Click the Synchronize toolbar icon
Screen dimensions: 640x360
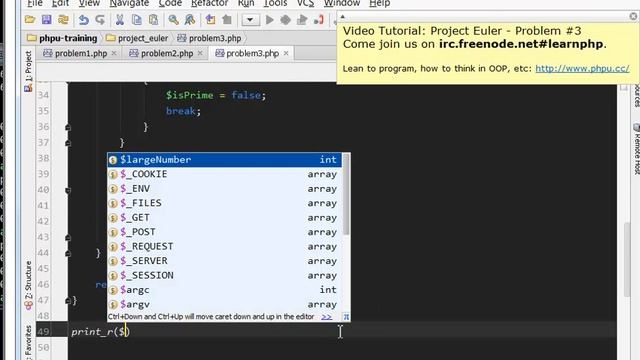click(63, 20)
